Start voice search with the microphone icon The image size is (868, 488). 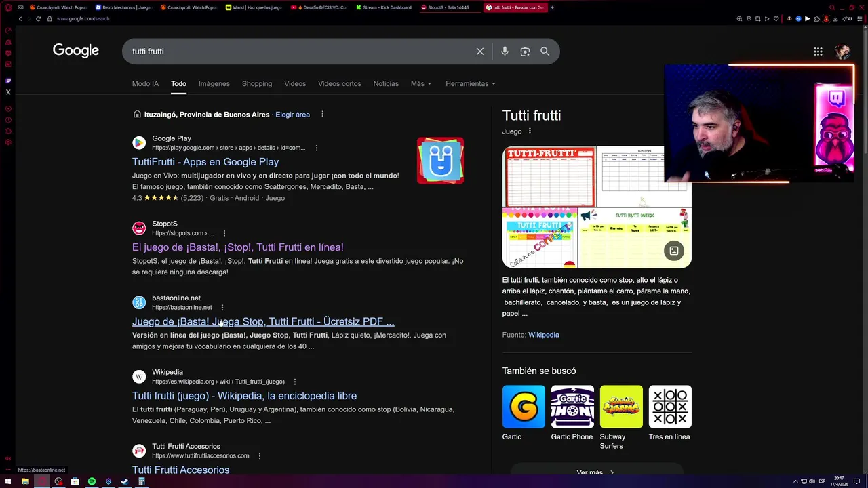point(505,52)
